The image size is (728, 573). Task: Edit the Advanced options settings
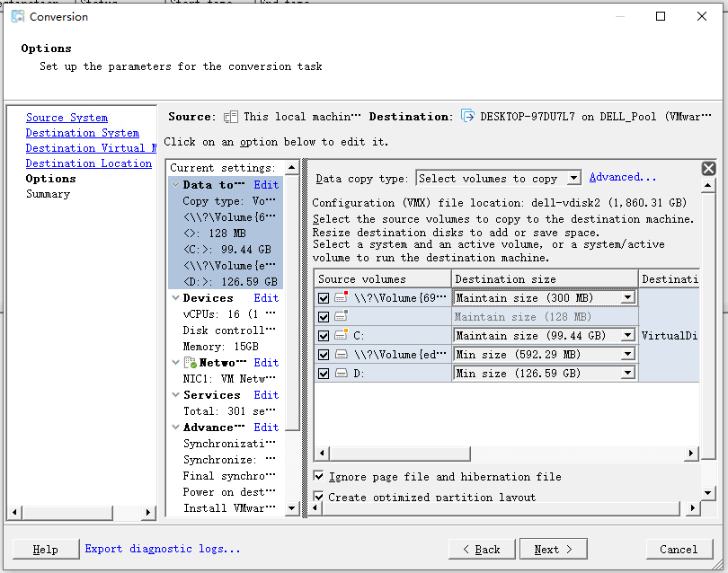266,428
